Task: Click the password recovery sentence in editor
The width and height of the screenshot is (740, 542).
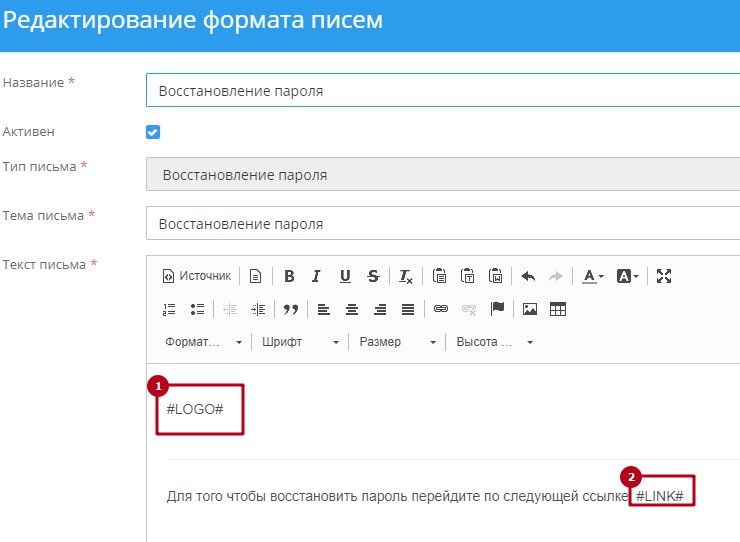Action: point(398,496)
